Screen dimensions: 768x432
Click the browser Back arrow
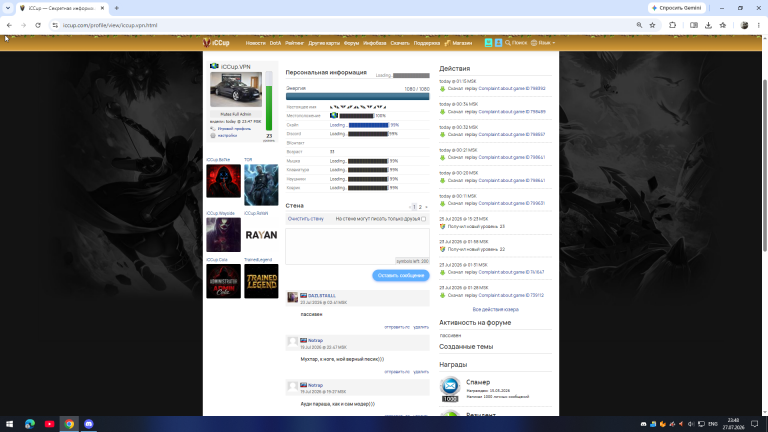click(9, 25)
